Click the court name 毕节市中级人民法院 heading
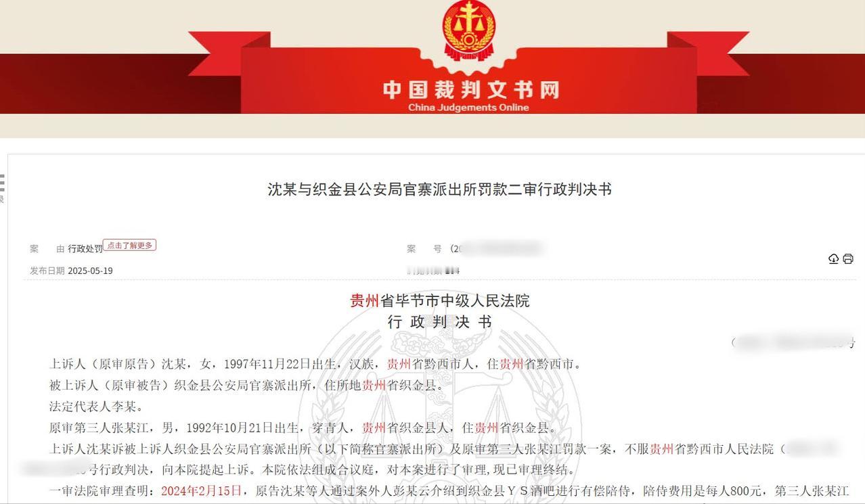Viewport: 865px width, 504px height. tap(439, 300)
